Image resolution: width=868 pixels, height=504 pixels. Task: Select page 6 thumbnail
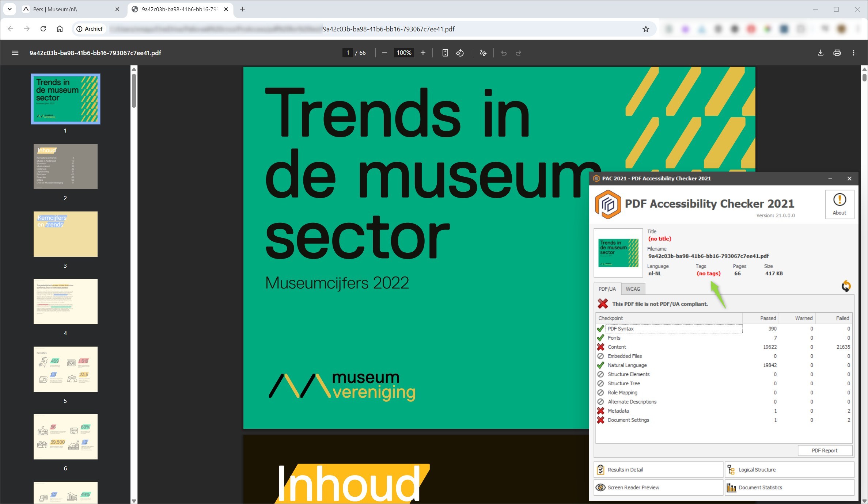(x=65, y=437)
